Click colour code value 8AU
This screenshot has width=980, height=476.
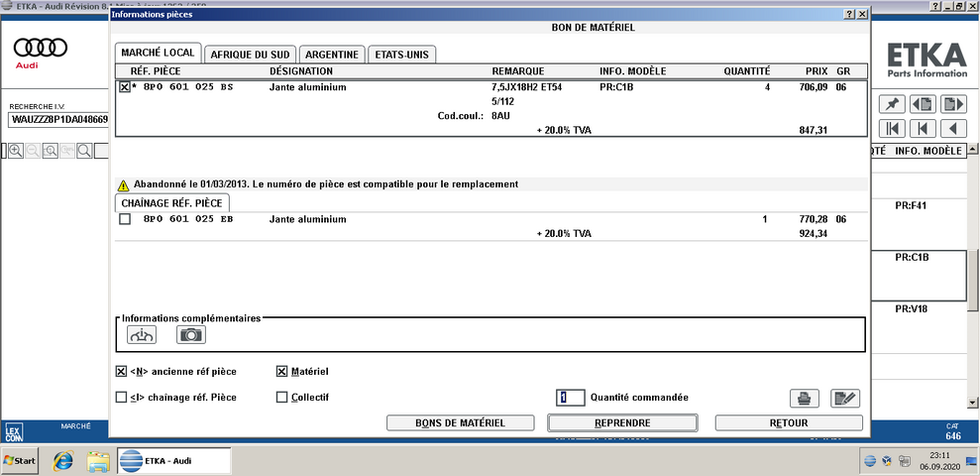pyautogui.click(x=500, y=116)
